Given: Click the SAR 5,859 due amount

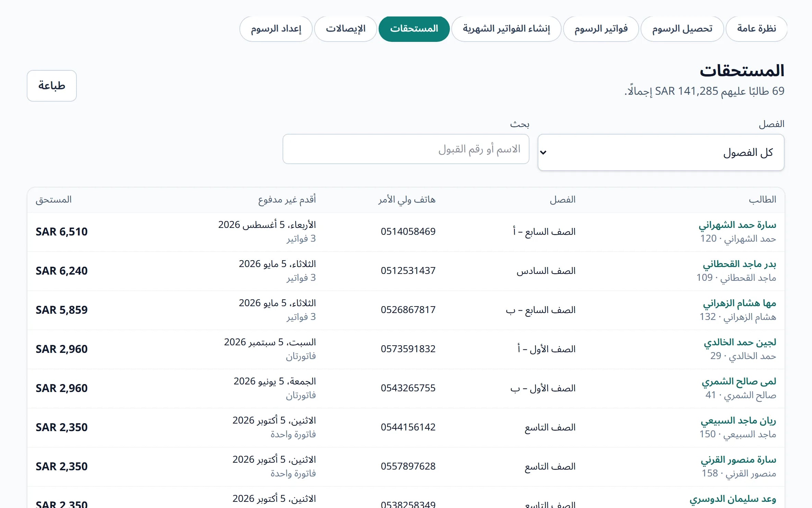Looking at the screenshot, I should [62, 310].
